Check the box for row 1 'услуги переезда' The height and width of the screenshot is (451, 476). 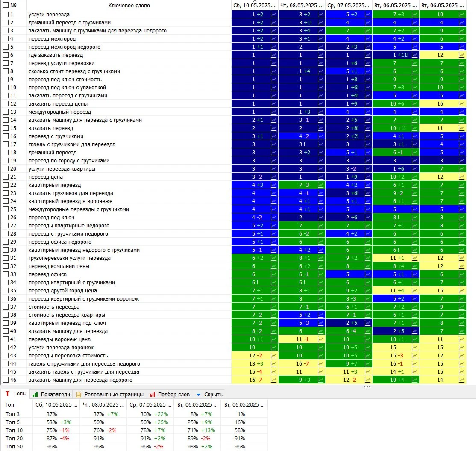tap(6, 14)
